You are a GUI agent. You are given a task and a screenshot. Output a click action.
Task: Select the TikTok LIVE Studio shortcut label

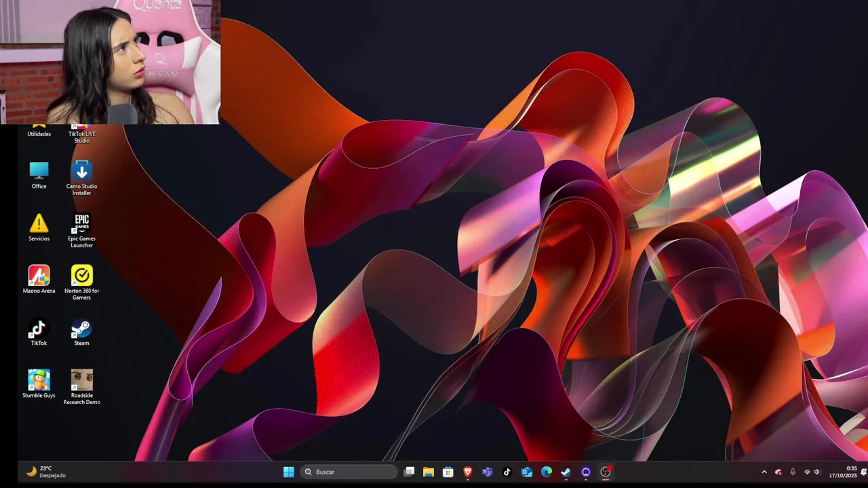pyautogui.click(x=81, y=137)
